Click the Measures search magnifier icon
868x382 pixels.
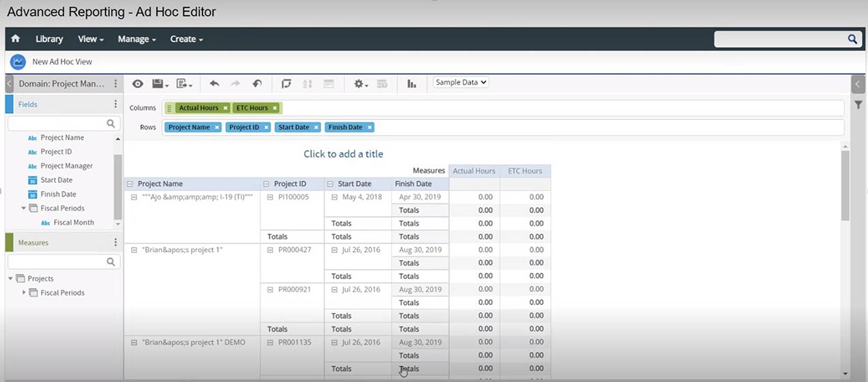click(111, 261)
